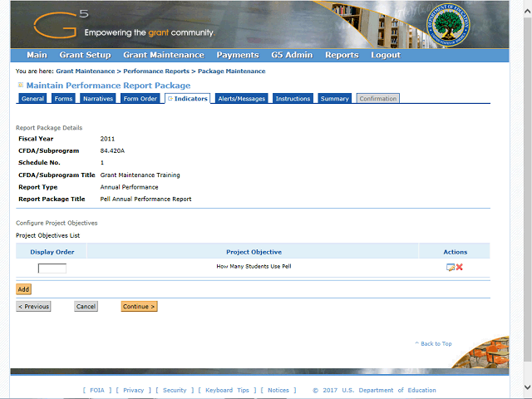The height and width of the screenshot is (399, 532).
Task: Click the Performance Reports breadcrumb link
Action: (x=156, y=71)
